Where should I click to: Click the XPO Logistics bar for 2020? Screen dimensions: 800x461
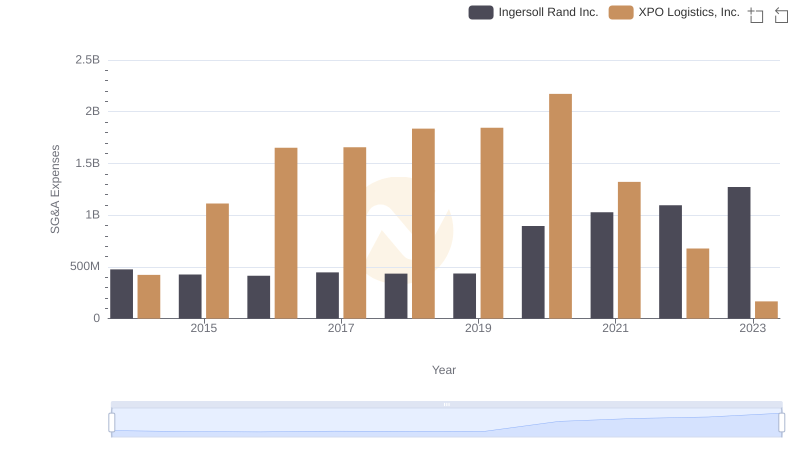coord(560,206)
